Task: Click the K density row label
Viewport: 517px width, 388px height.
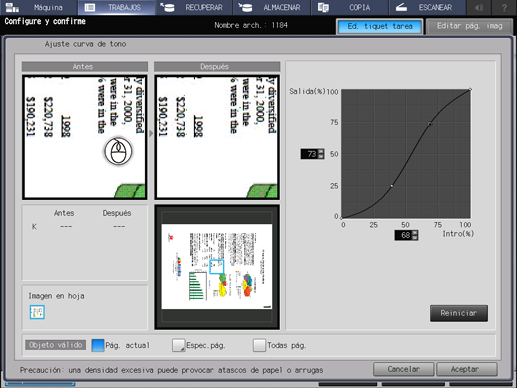Action: (34, 227)
